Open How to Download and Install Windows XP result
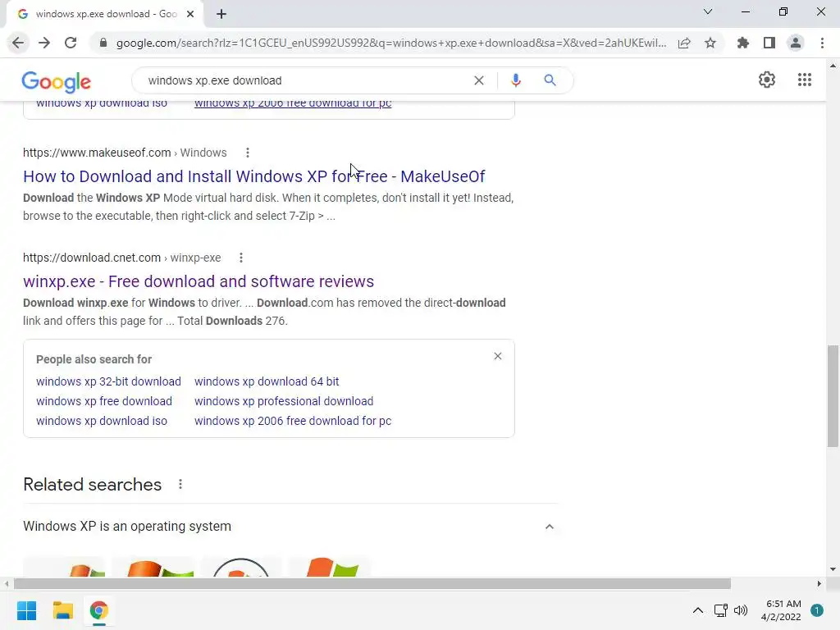The height and width of the screenshot is (630, 840). tap(254, 176)
